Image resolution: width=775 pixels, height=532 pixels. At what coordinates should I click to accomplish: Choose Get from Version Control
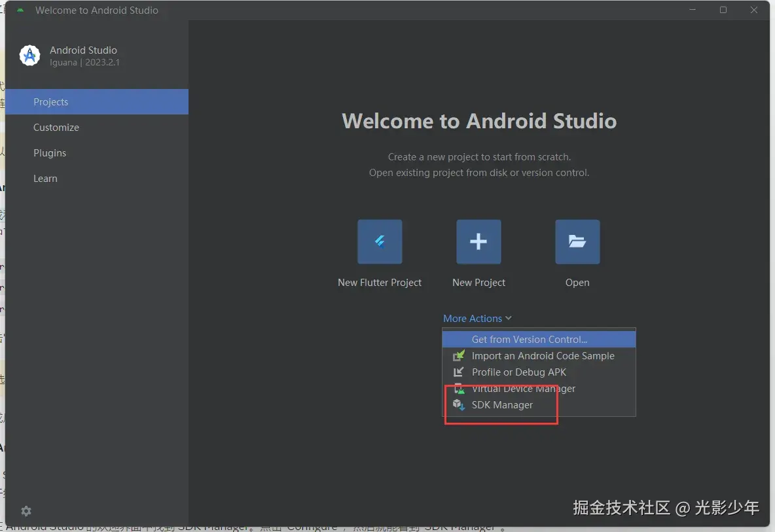539,340
